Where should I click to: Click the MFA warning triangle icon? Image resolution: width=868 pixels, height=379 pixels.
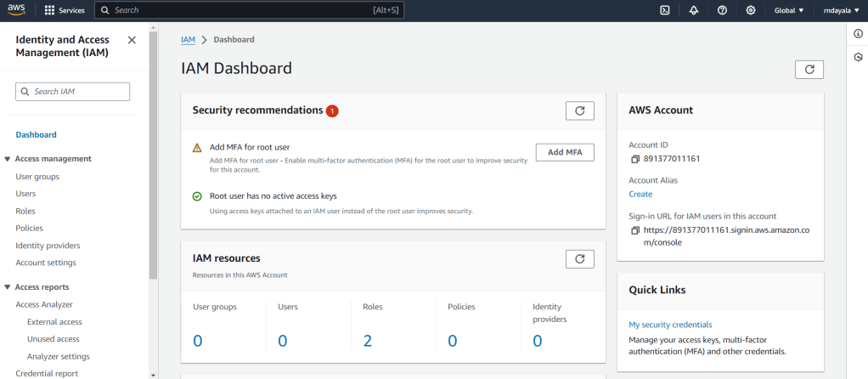[x=197, y=148]
